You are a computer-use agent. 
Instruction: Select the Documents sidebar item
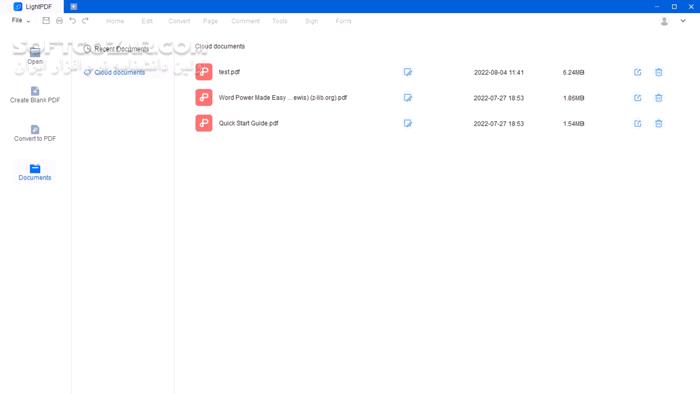35,172
